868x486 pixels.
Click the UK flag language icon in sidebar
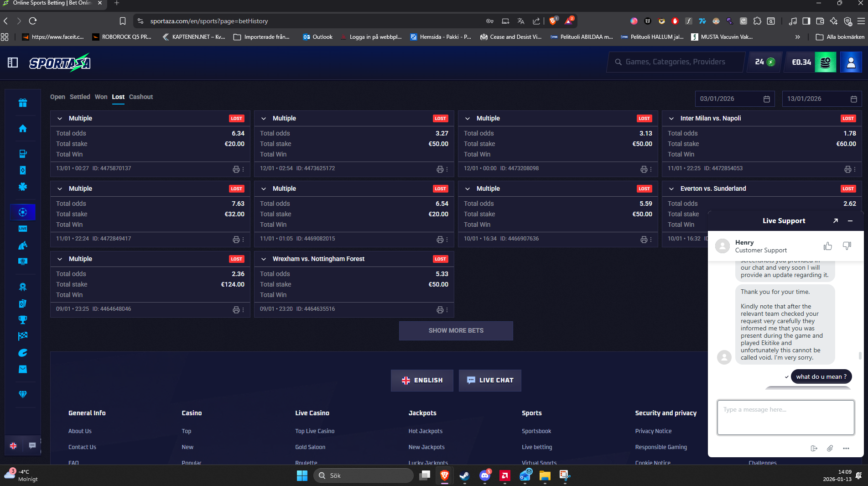pyautogui.click(x=13, y=445)
